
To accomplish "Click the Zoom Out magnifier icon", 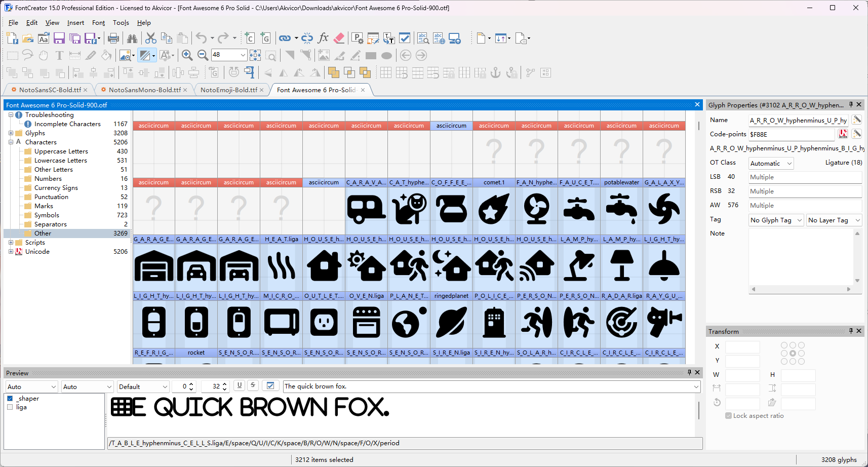I will pyautogui.click(x=203, y=55).
